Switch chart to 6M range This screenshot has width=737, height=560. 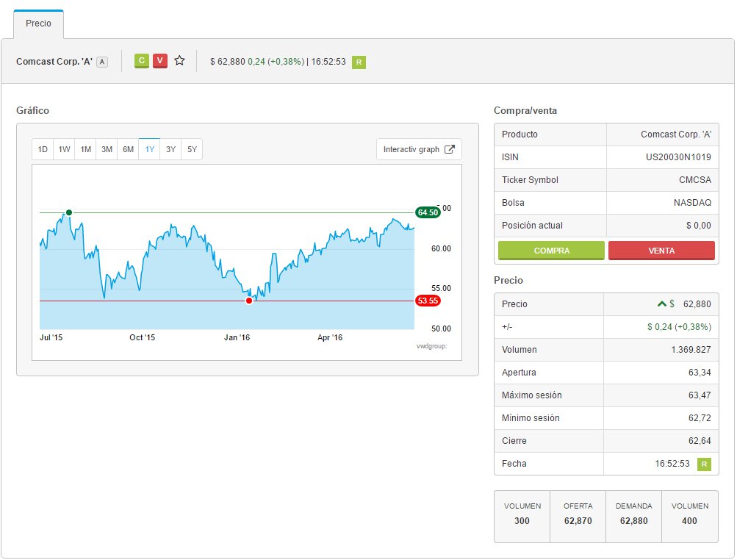[x=129, y=149]
